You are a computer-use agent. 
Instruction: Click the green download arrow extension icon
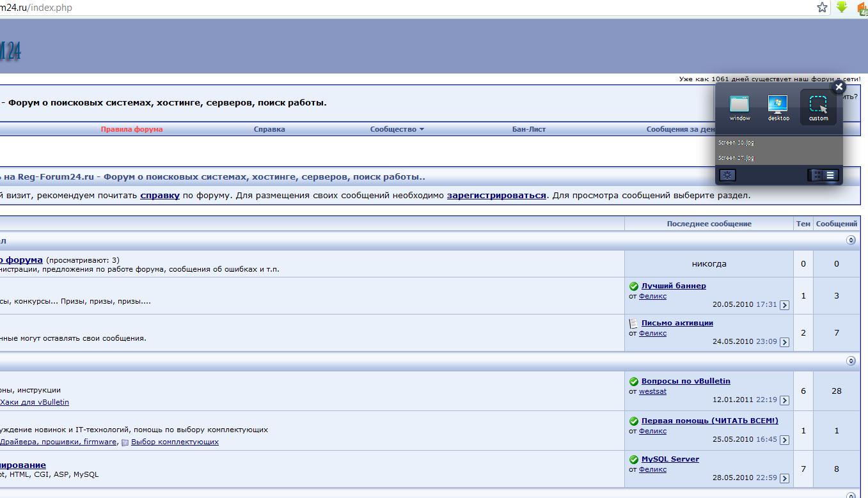coord(842,8)
